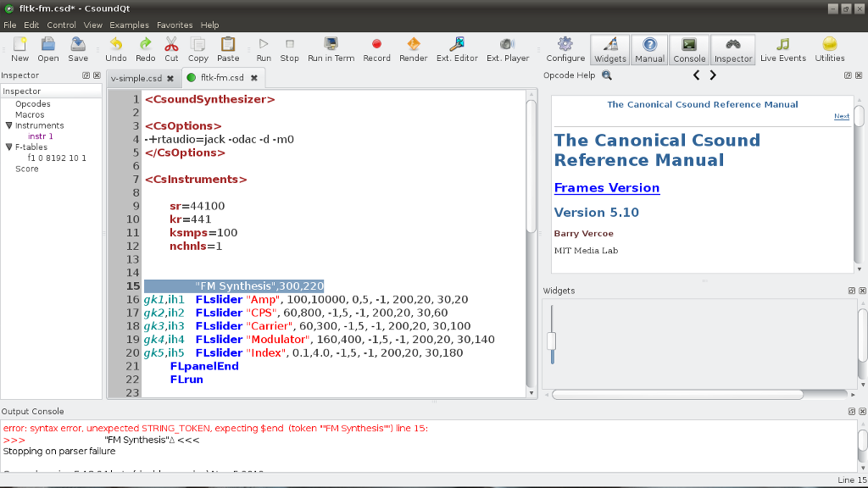Select Score item in Inspector tree
The height and width of the screenshot is (488, 868).
pyautogui.click(x=27, y=169)
